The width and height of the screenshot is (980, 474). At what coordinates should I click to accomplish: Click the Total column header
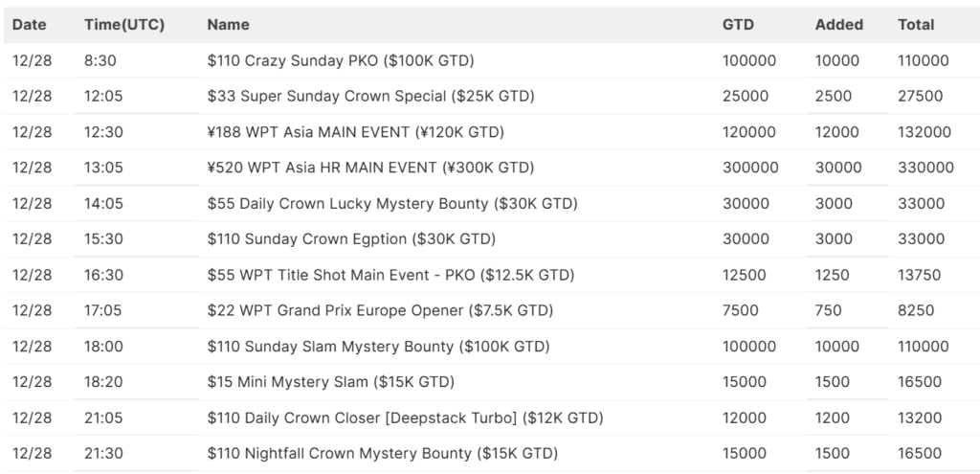click(916, 25)
